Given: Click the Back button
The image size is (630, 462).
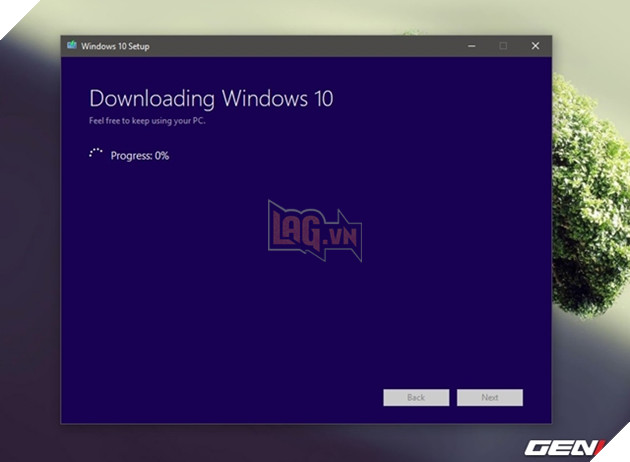Looking at the screenshot, I should [x=416, y=397].
